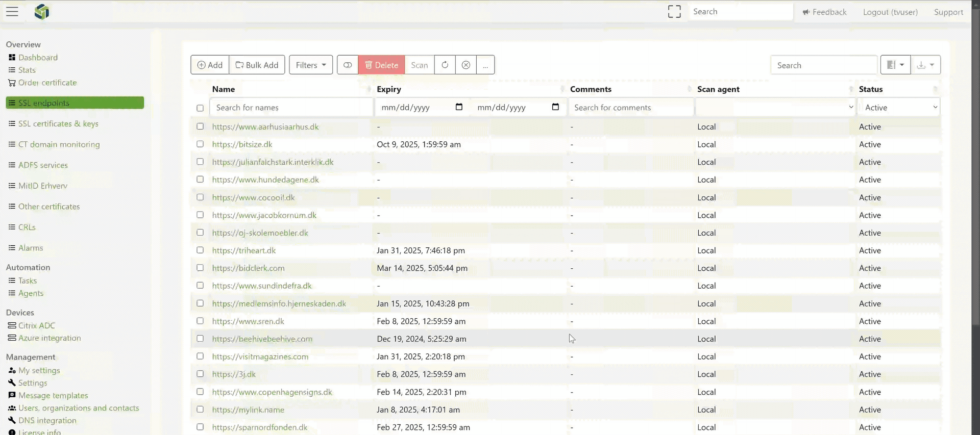
Task: Open the hamburger navigation menu
Action: pos(12,12)
